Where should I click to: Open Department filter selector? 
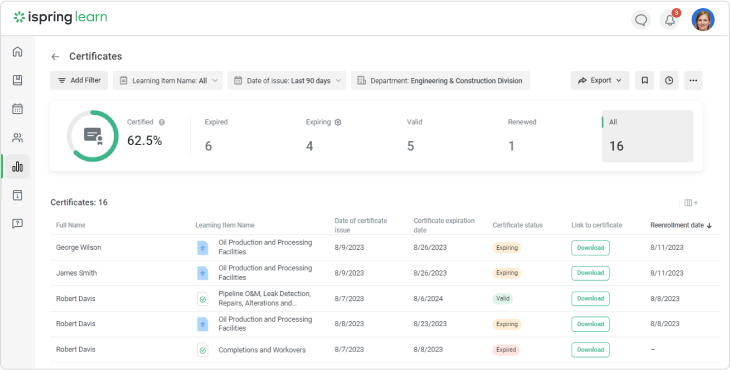440,81
